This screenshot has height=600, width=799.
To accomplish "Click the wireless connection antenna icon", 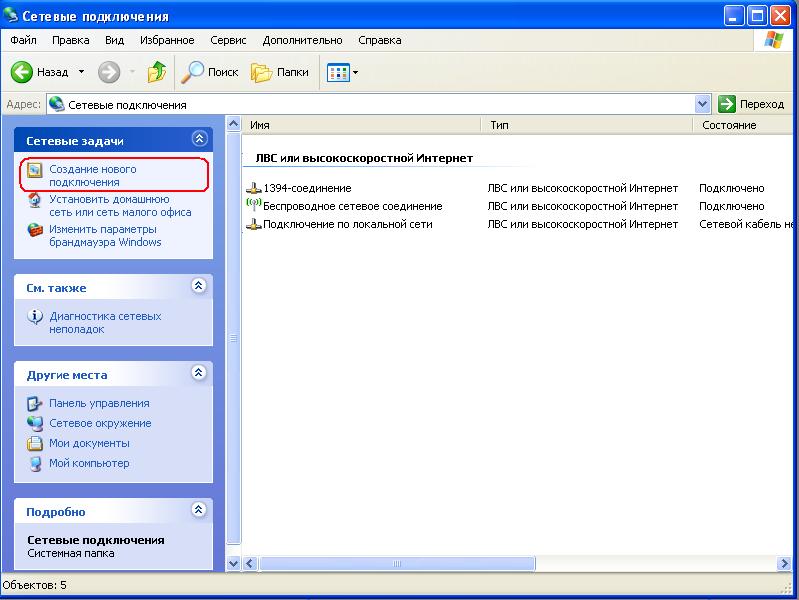I will (253, 204).
